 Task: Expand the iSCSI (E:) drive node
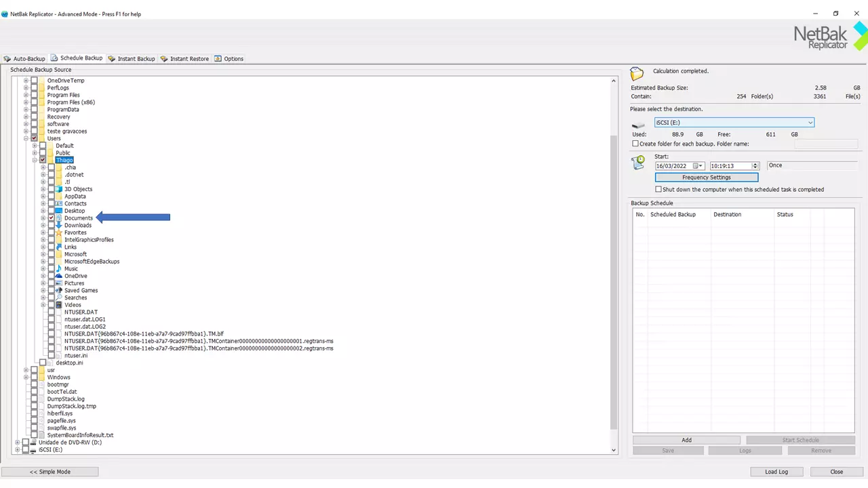18,450
